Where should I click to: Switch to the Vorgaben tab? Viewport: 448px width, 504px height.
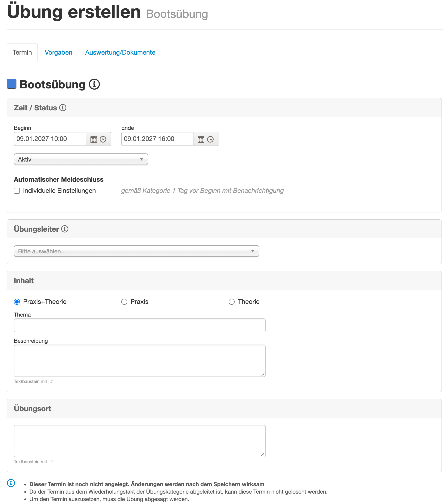coord(59,52)
